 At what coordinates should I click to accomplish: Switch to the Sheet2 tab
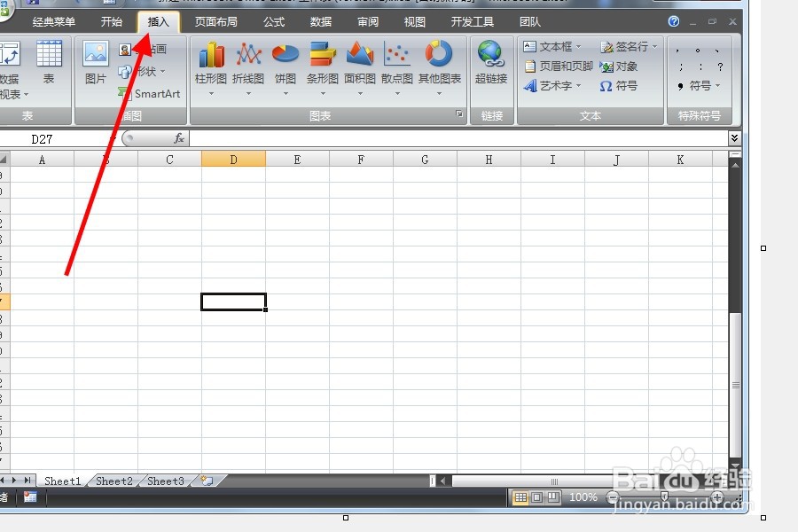(x=114, y=481)
